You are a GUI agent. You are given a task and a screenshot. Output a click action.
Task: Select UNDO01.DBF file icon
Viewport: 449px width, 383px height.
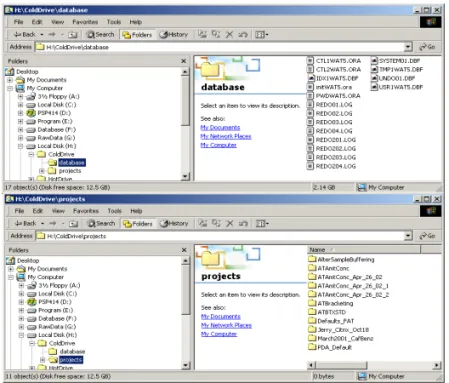374,78
